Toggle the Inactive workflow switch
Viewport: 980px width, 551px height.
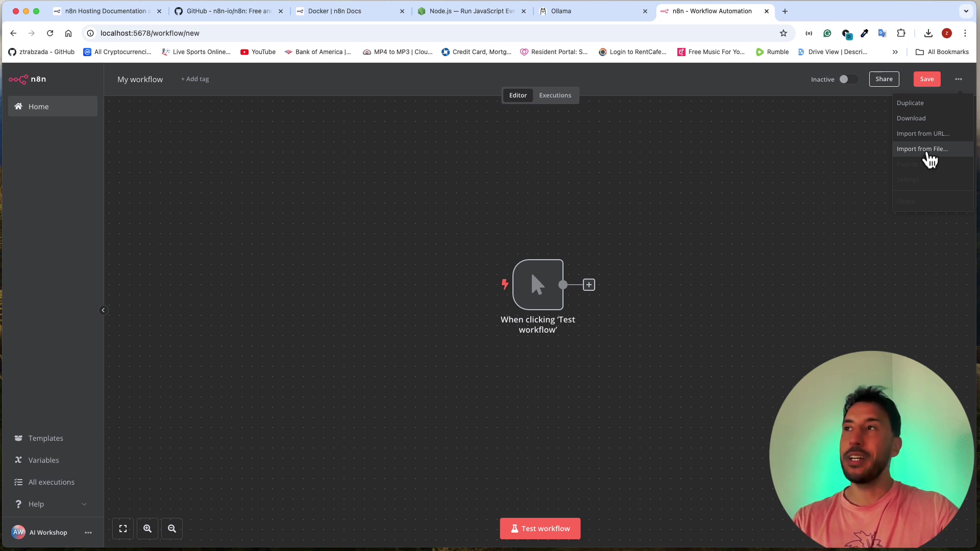pos(848,79)
